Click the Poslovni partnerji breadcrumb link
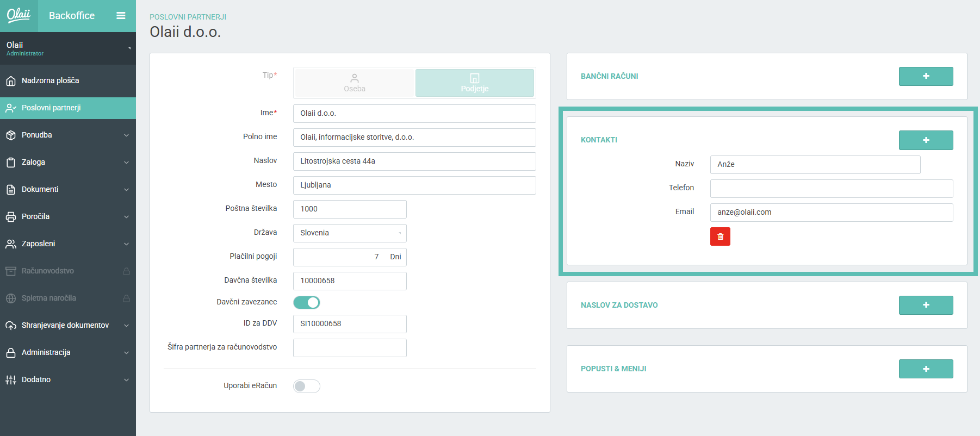The height and width of the screenshot is (436, 980). point(188,17)
